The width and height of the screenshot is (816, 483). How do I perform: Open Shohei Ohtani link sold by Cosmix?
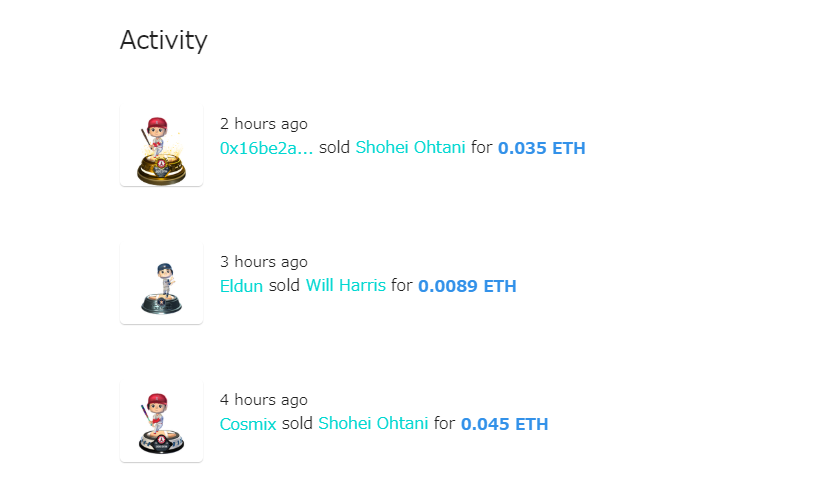tap(373, 423)
